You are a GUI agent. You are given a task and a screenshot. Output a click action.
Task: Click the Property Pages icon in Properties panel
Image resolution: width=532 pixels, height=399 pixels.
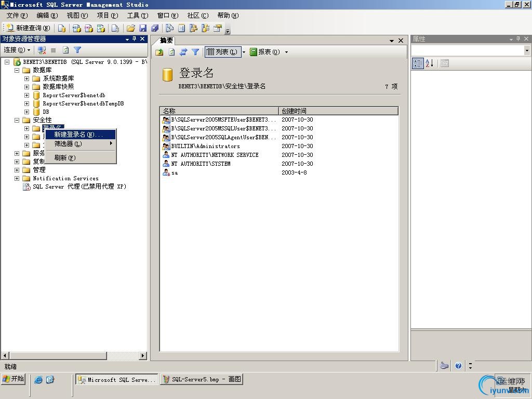445,63
